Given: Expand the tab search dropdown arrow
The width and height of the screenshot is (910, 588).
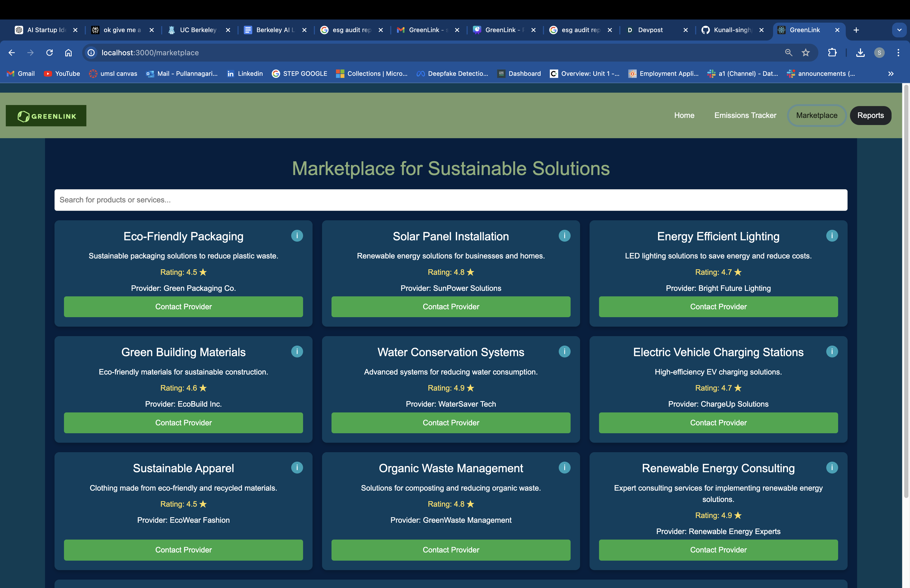Looking at the screenshot, I should click(899, 30).
